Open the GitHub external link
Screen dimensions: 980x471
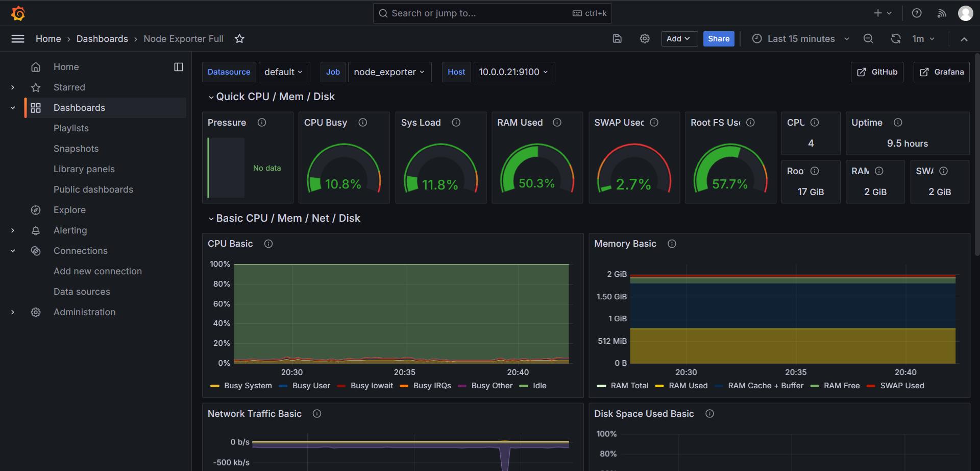click(x=877, y=72)
